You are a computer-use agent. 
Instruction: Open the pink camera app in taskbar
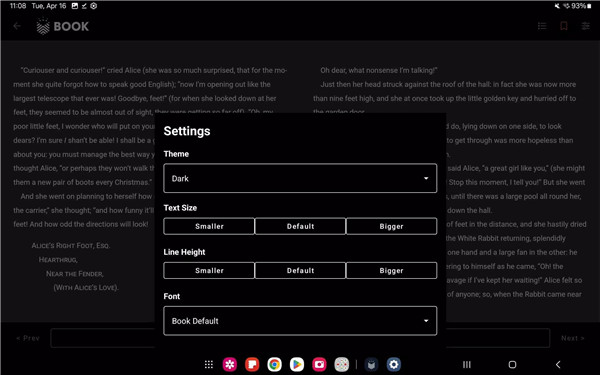click(319, 364)
